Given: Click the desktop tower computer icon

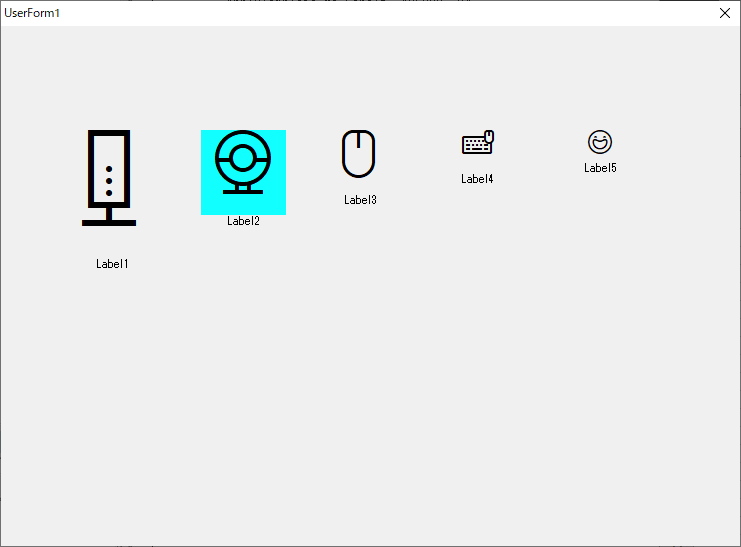Looking at the screenshot, I should coord(109,178).
